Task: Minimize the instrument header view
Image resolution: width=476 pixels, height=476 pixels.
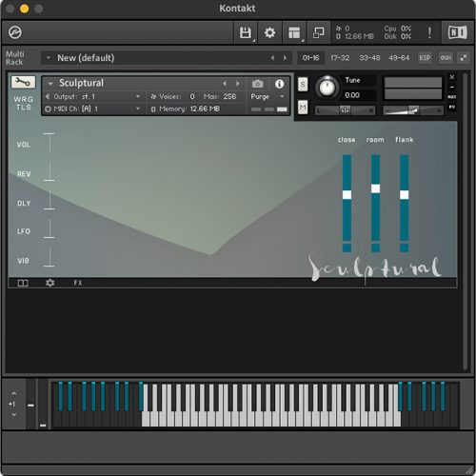Action: (x=452, y=87)
